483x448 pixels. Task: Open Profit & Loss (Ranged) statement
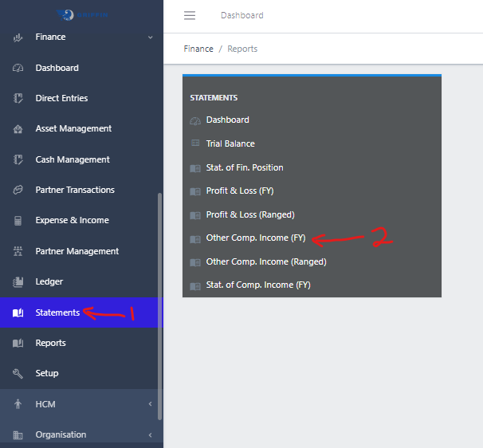(x=249, y=214)
